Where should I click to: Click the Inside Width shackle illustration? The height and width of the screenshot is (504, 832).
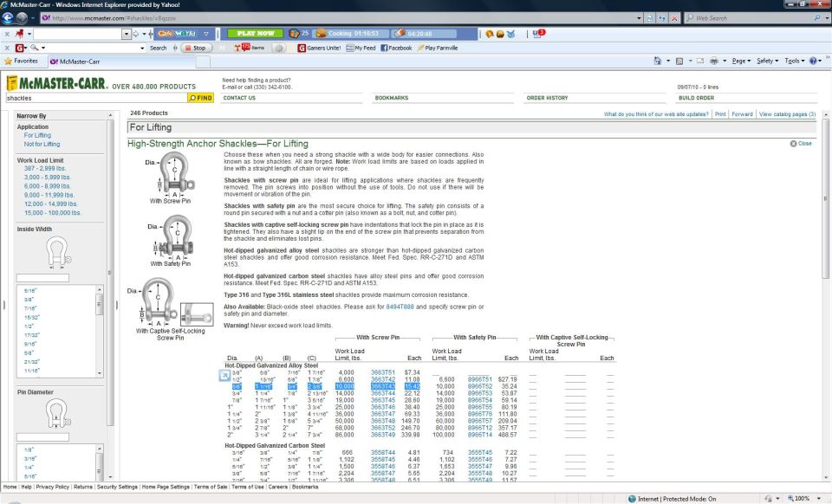pyautogui.click(x=58, y=251)
